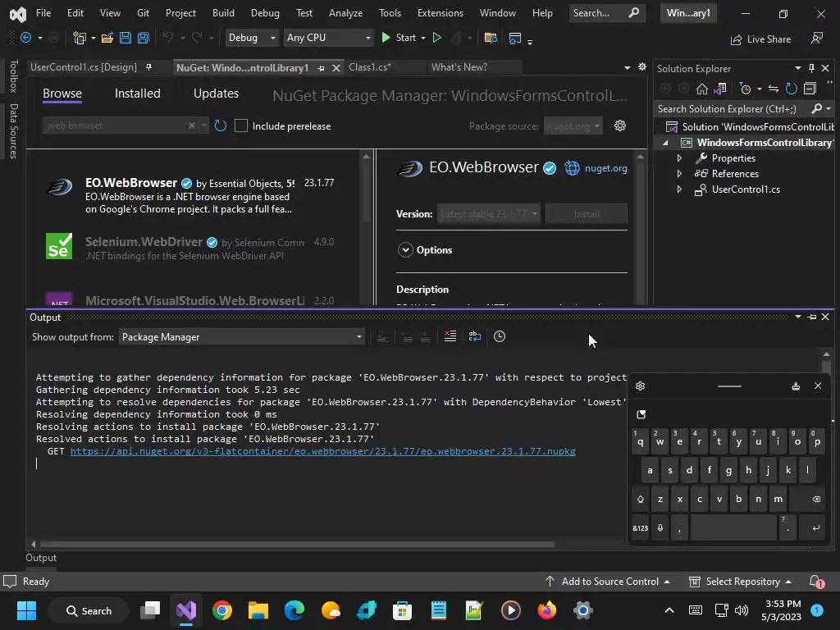This screenshot has height=630, width=840.
Task: Open the Build menu
Action: coord(223,13)
